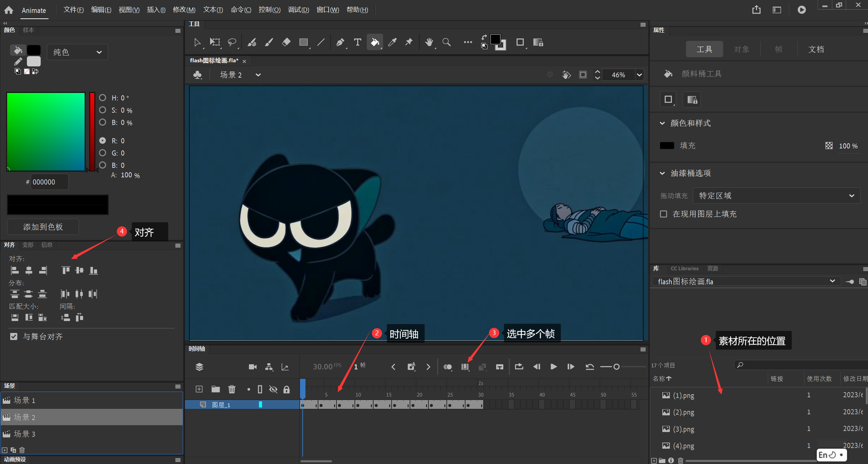
Task: Switch to the 变形 panel tab
Action: point(28,245)
